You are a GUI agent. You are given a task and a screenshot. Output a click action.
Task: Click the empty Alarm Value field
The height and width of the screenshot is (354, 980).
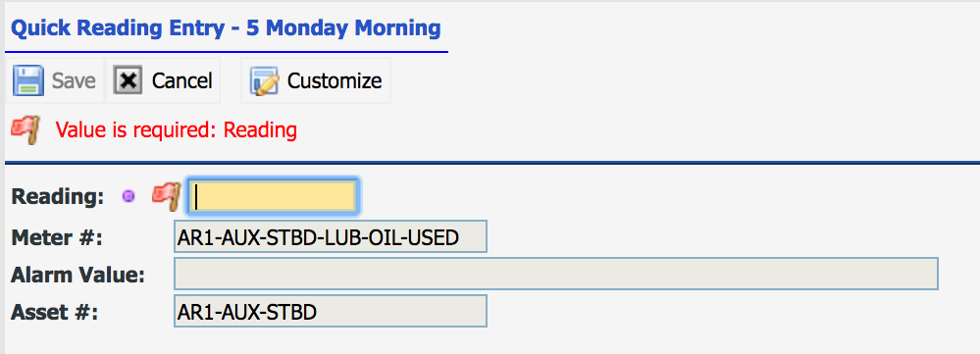click(556, 274)
